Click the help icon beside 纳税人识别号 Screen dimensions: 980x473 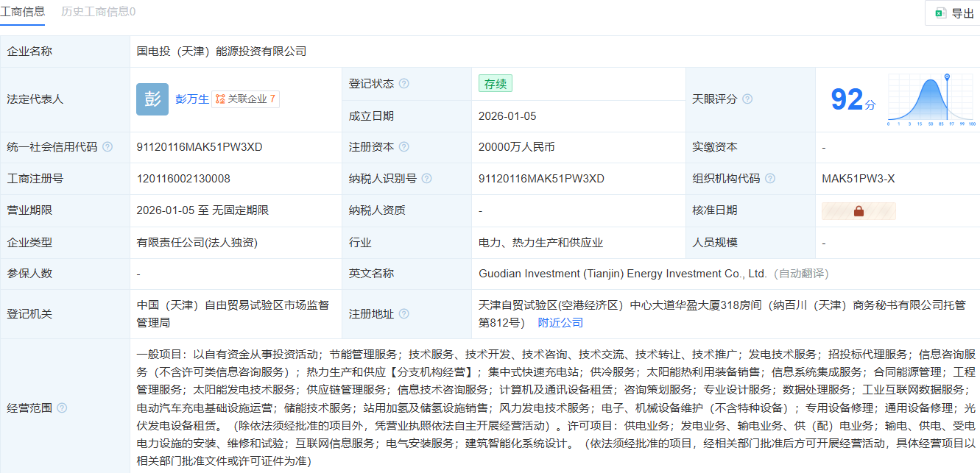[x=428, y=178]
